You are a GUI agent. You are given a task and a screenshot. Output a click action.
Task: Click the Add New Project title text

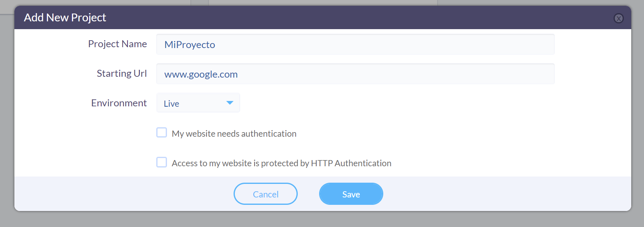[65, 18]
